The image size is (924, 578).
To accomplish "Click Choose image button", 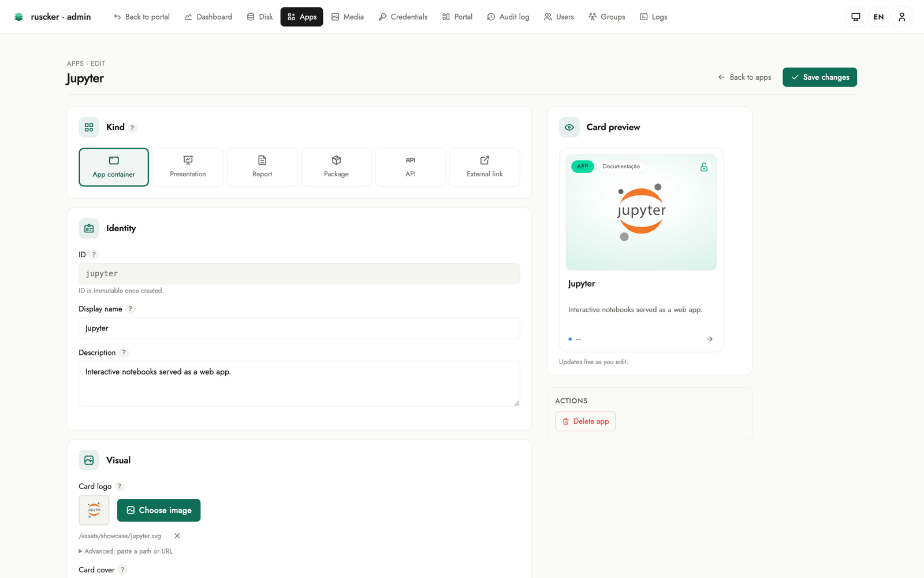I will point(159,510).
